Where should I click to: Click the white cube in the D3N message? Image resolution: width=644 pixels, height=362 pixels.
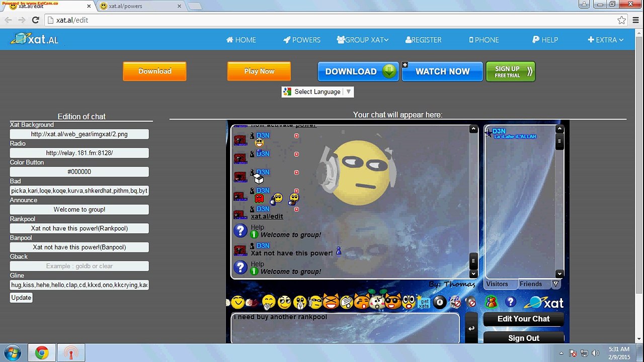click(x=259, y=179)
